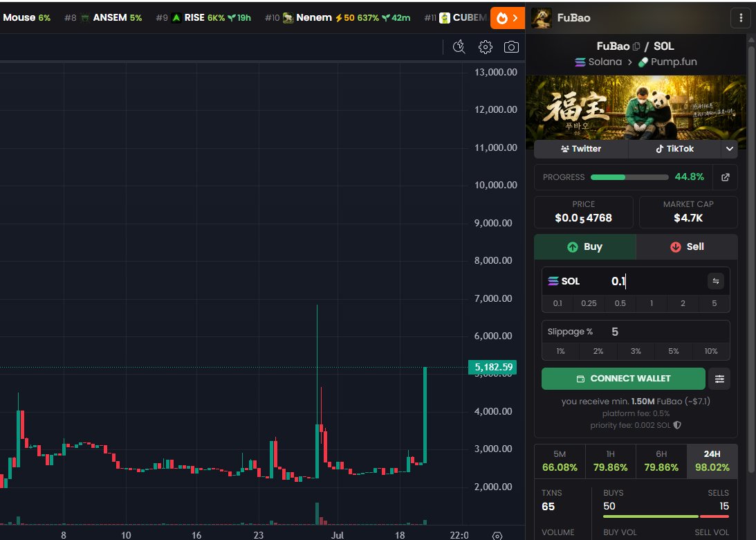Click the FuBao banner image

636,107
